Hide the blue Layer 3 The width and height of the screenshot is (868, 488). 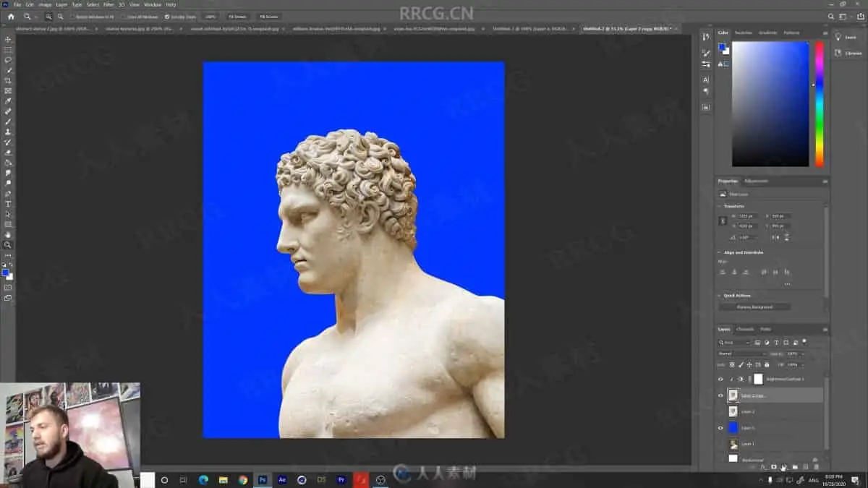[x=720, y=428]
